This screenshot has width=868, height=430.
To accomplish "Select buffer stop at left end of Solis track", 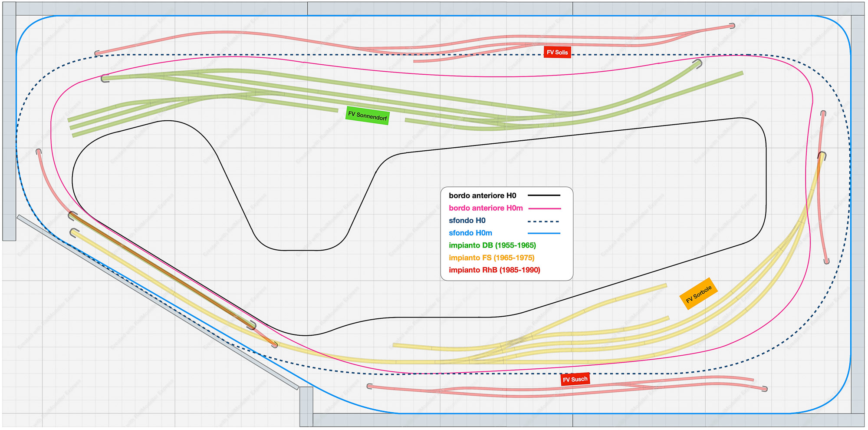I will [x=97, y=53].
